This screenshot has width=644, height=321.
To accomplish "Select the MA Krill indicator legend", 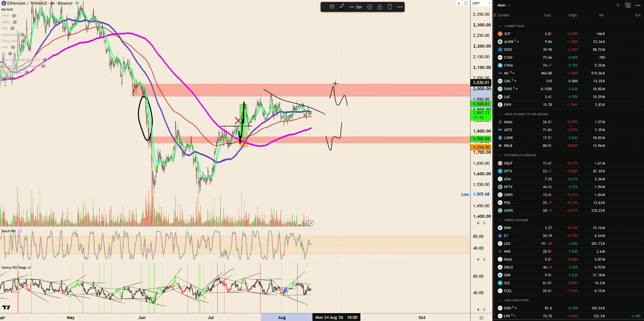I will [7, 9].
